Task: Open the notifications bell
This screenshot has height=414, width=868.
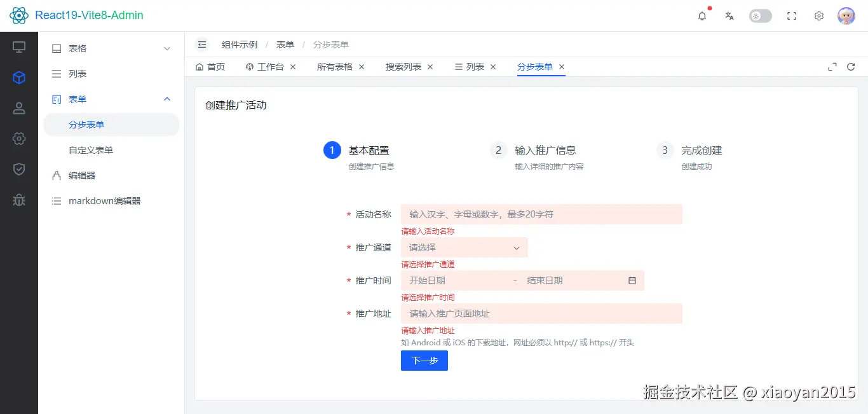Action: click(x=702, y=16)
